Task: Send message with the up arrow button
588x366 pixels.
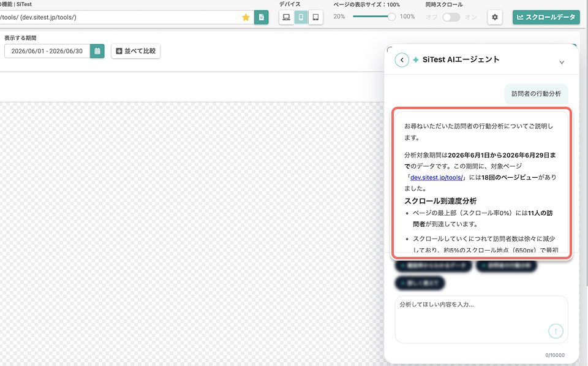Action: (x=556, y=331)
